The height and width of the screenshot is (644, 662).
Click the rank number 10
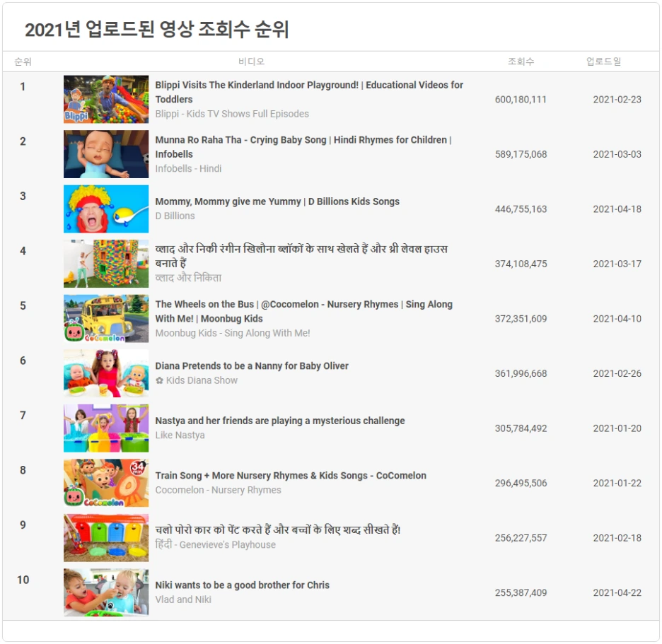23,580
